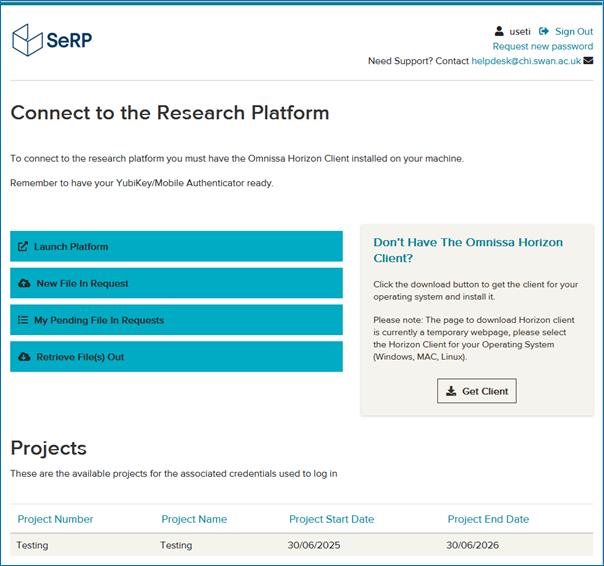Click the download icon in Get Client button

point(451,391)
